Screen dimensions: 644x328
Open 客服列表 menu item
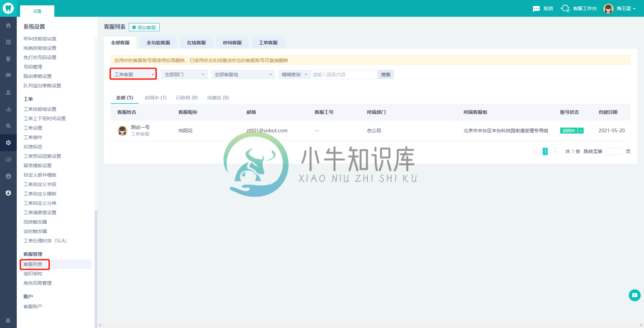(33, 264)
